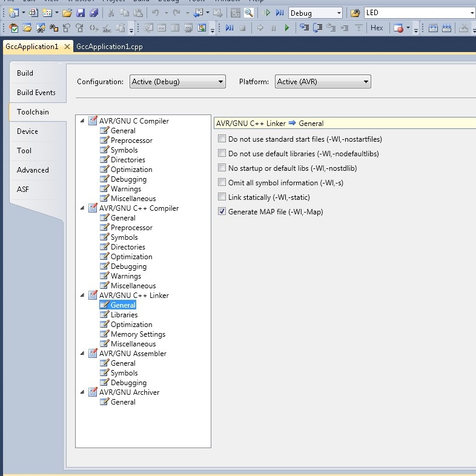Click the Undo arrow icon
The width and height of the screenshot is (476, 476).
[x=156, y=13]
